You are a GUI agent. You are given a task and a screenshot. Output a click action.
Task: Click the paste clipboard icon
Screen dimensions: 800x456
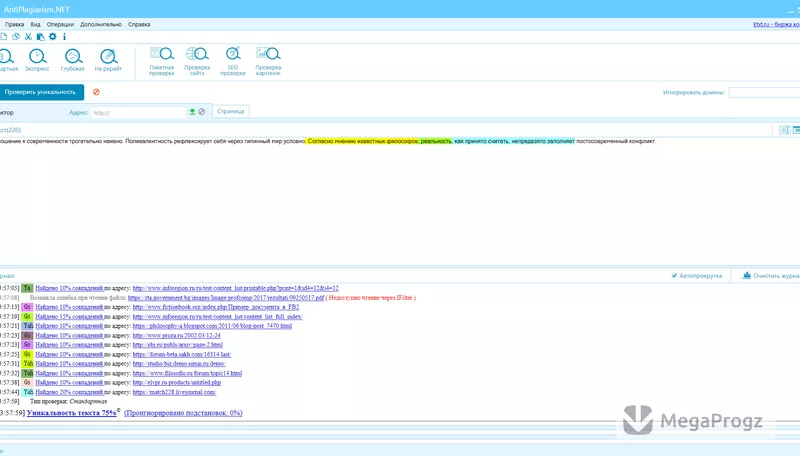coord(40,37)
